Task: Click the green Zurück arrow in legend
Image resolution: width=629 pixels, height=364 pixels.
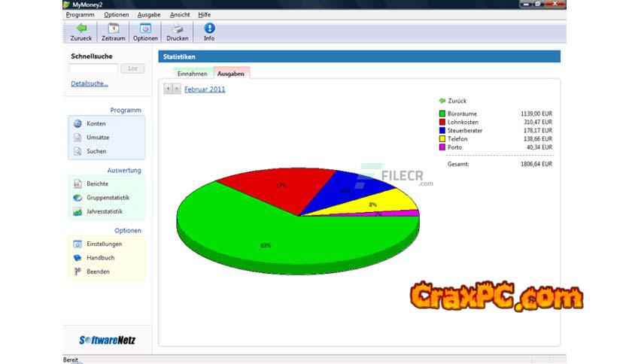Action: point(442,101)
